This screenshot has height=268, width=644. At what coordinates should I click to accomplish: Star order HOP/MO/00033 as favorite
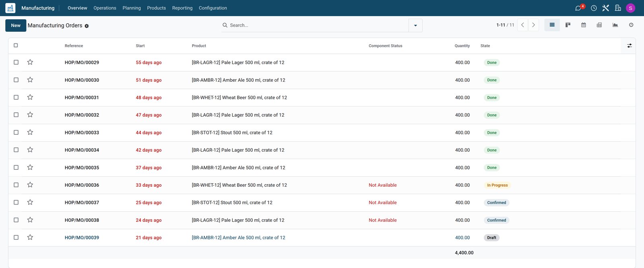pyautogui.click(x=30, y=132)
